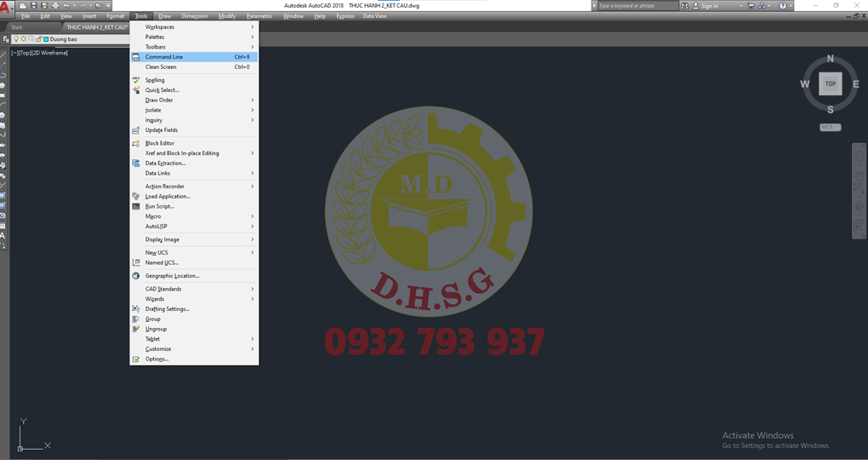This screenshot has width=868, height=460.
Task: Open the Format menu
Action: pyautogui.click(x=115, y=16)
